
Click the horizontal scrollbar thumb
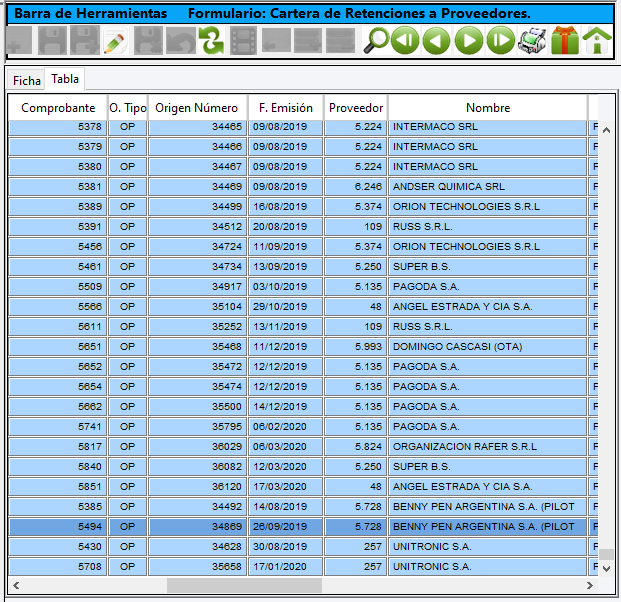[244, 585]
